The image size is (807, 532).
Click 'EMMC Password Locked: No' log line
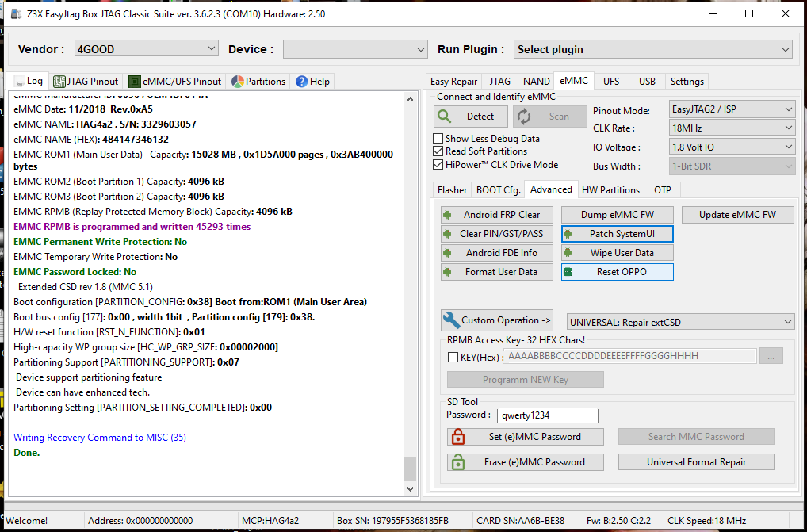75,272
